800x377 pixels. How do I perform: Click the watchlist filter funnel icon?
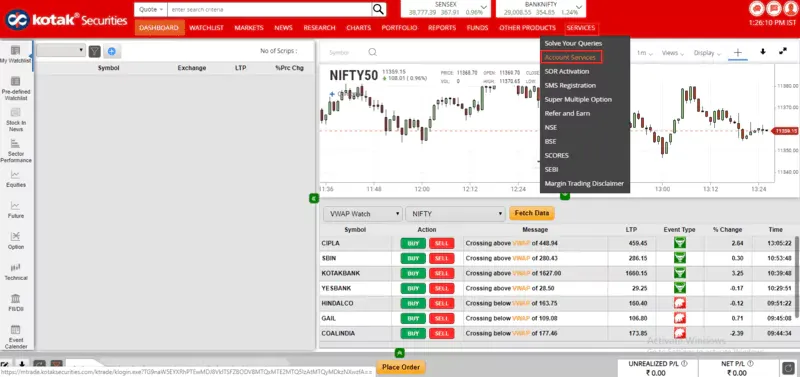[x=94, y=51]
